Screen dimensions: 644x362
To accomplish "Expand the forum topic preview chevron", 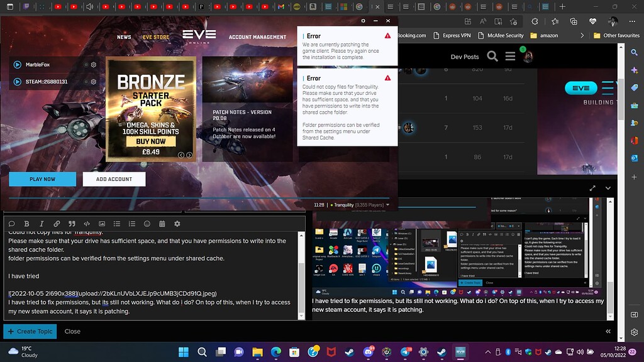I will [x=608, y=188].
